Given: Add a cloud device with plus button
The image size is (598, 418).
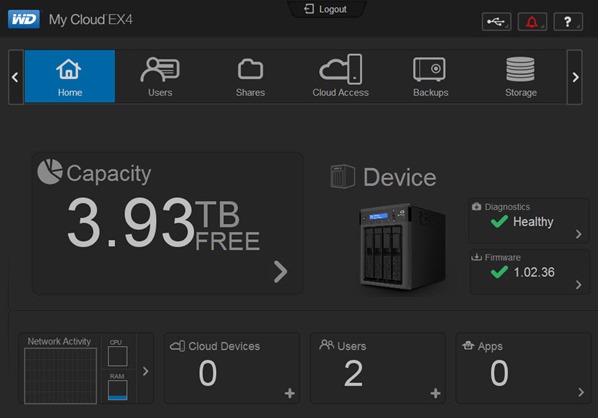Looking at the screenshot, I should (x=290, y=393).
